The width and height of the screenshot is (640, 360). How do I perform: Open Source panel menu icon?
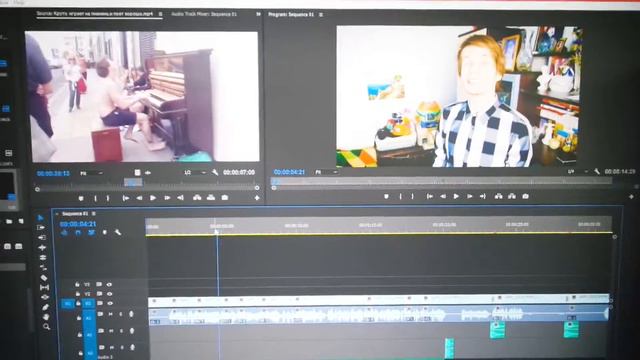(160, 14)
